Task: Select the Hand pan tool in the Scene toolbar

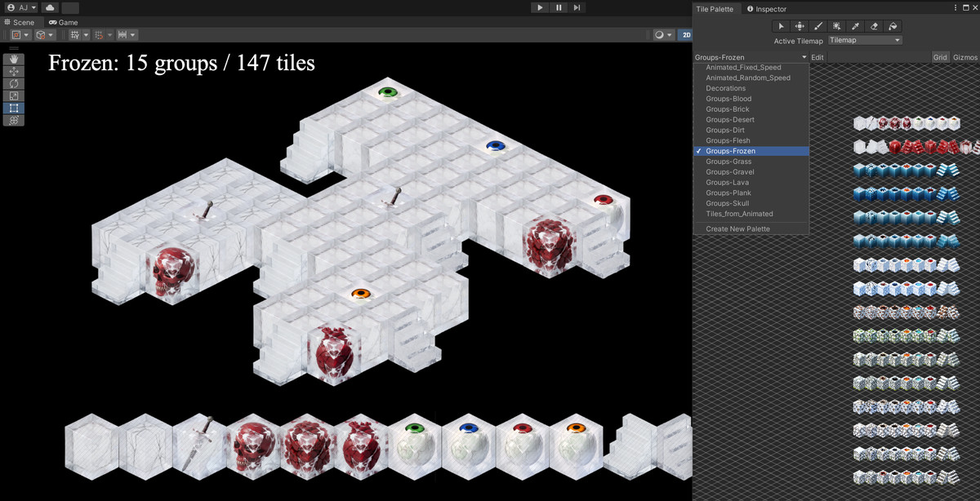Action: click(13, 58)
